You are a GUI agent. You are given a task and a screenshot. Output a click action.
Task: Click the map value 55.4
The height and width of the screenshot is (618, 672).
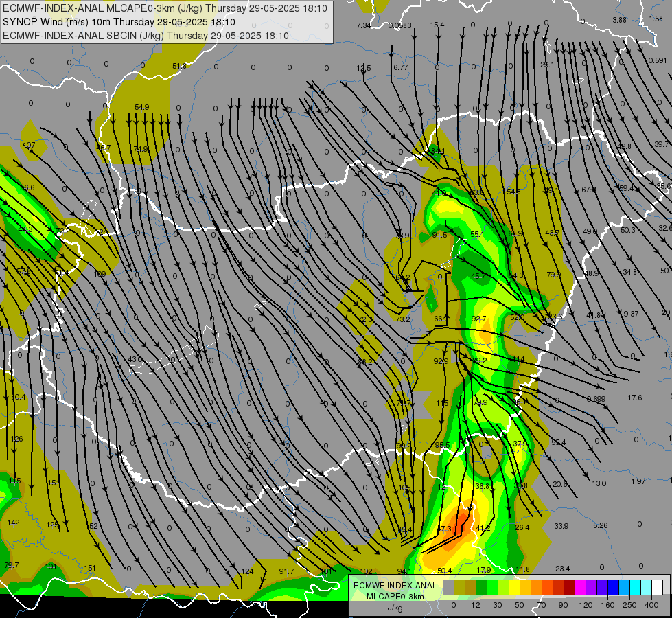pos(559,443)
